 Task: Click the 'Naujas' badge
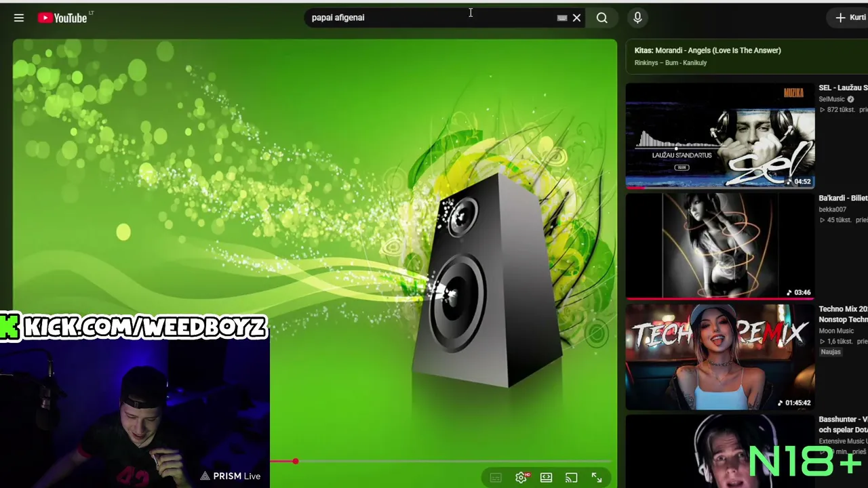(831, 352)
